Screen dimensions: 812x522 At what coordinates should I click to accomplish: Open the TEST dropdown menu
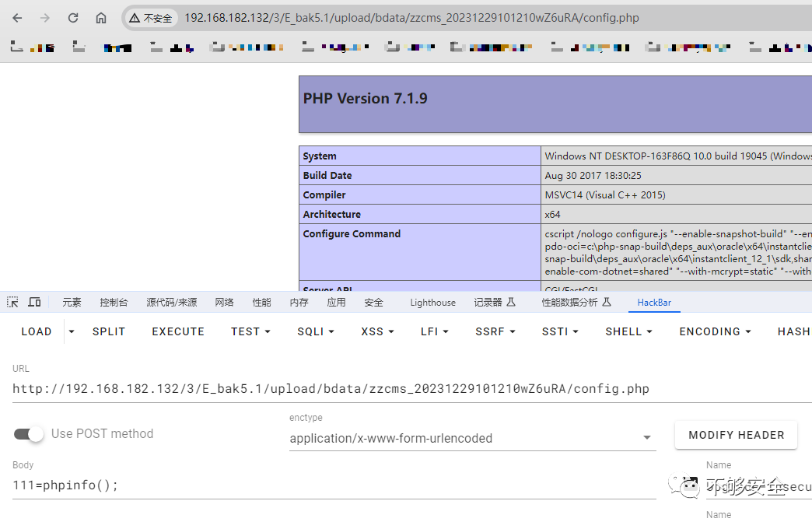[x=250, y=331]
